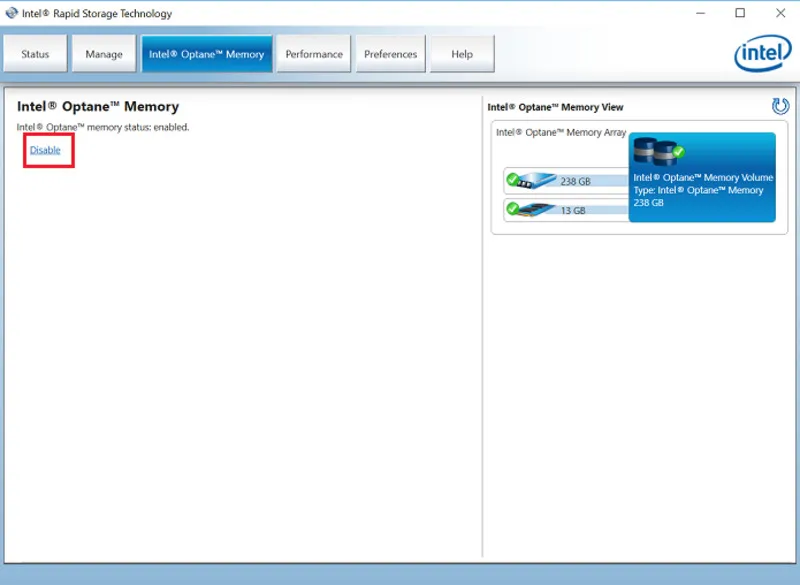Open the Preferences tab
Image resolution: width=800 pixels, height=585 pixels.
[x=390, y=53]
